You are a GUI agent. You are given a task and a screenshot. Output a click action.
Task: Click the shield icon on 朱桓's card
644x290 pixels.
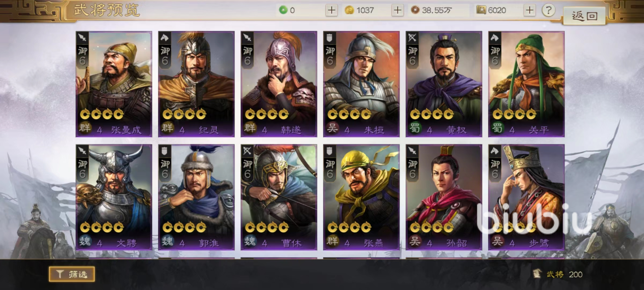[x=330, y=37]
